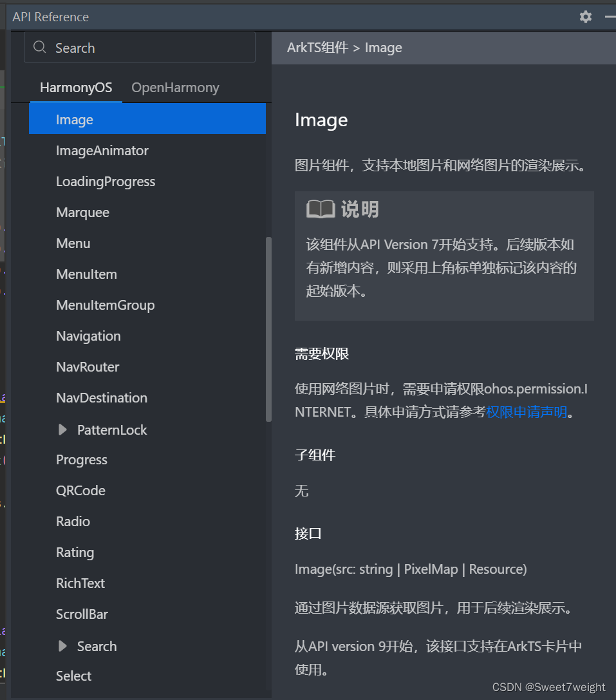Select the Search item in component list
This screenshot has height=700, width=616.
(x=97, y=647)
